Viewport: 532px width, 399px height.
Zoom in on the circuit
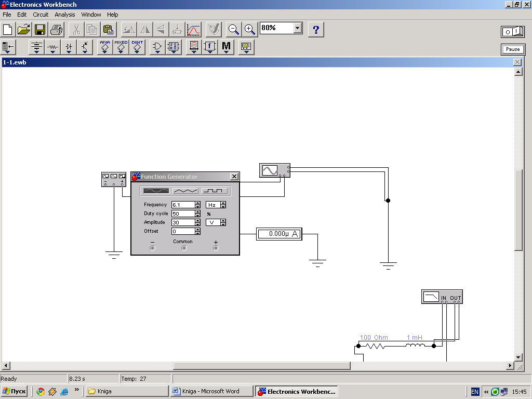(250, 30)
